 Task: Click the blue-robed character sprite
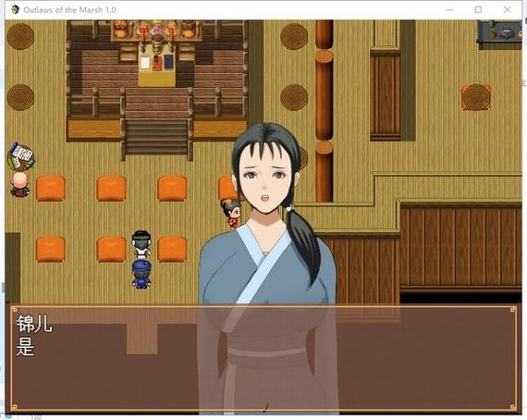(x=141, y=275)
